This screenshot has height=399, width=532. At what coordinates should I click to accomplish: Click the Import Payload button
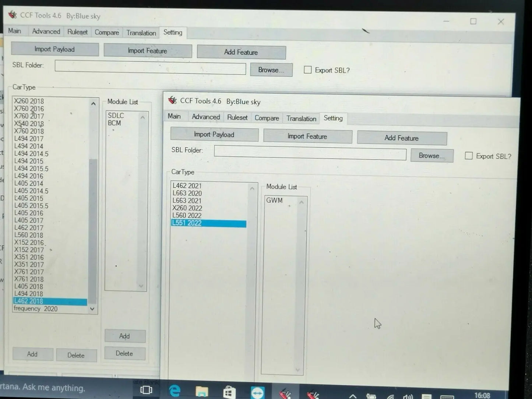tap(214, 134)
